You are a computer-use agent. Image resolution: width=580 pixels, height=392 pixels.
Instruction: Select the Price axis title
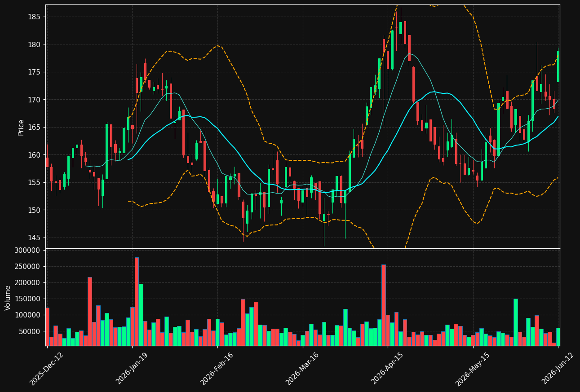21,127
